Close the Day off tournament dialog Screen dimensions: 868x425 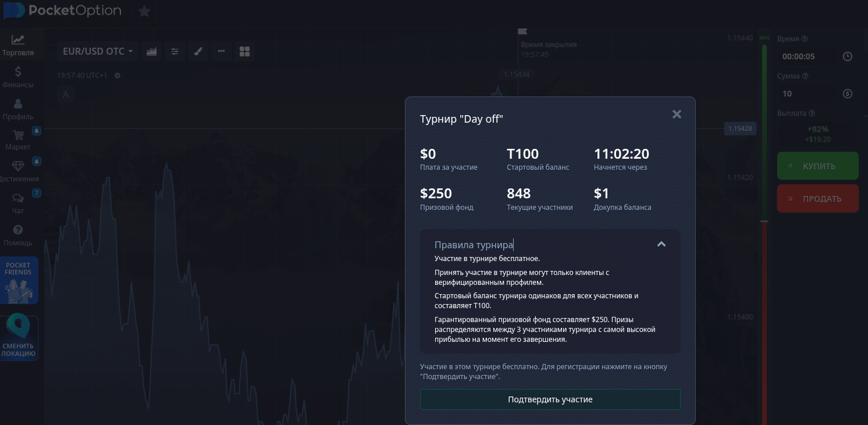(677, 115)
